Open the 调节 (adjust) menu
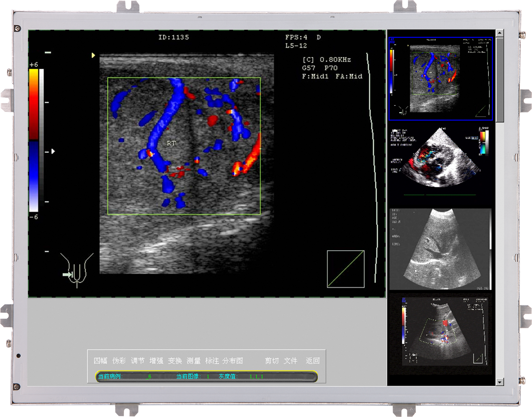The width and height of the screenshot is (532, 417). (x=138, y=361)
